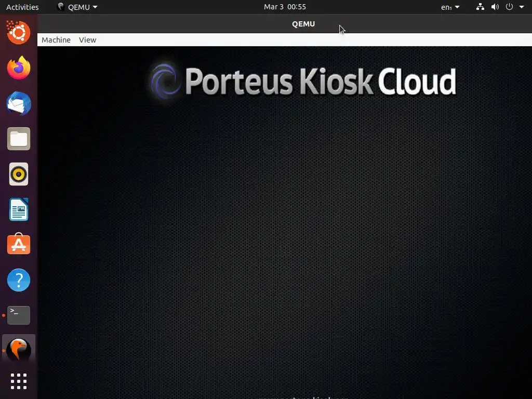Open the View menu in QEMU
532x399 pixels.
[87, 40]
